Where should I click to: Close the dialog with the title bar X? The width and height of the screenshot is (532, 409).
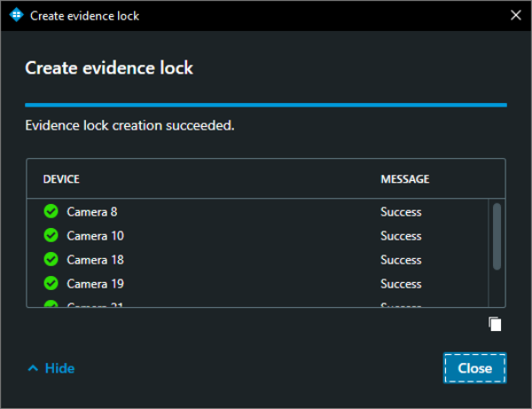[516, 15]
